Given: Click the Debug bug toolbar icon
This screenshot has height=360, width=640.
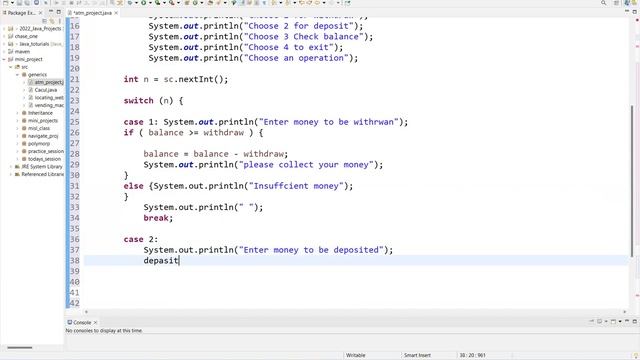Looking at the screenshot, I should [130, 3].
